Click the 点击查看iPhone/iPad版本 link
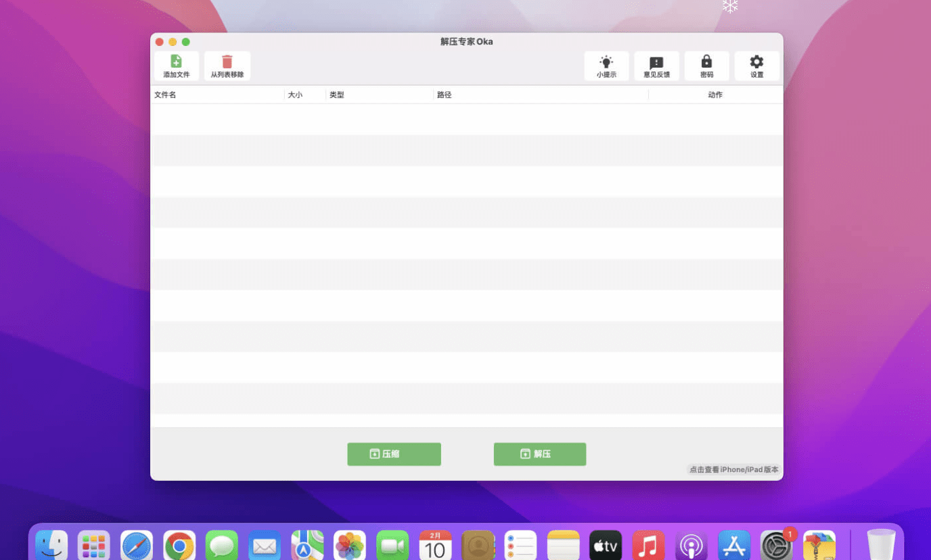This screenshot has width=931, height=560. tap(734, 469)
